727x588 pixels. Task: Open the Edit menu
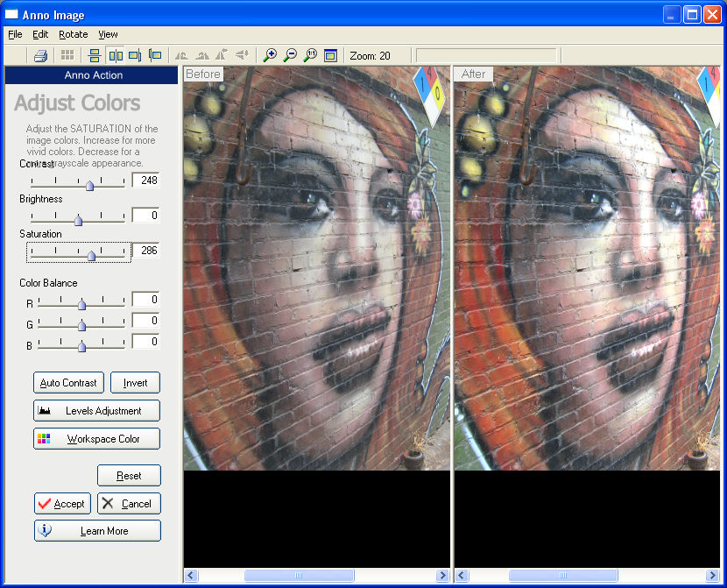pos(40,34)
